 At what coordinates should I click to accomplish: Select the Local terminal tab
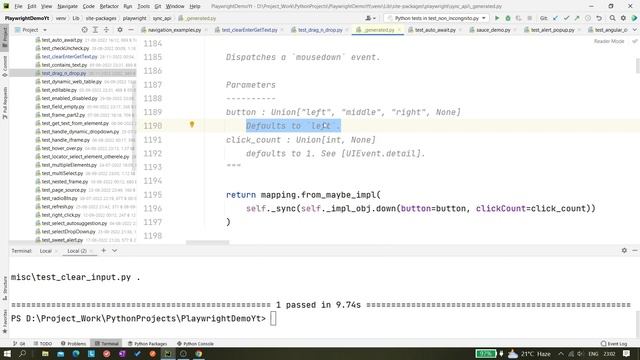[46, 251]
